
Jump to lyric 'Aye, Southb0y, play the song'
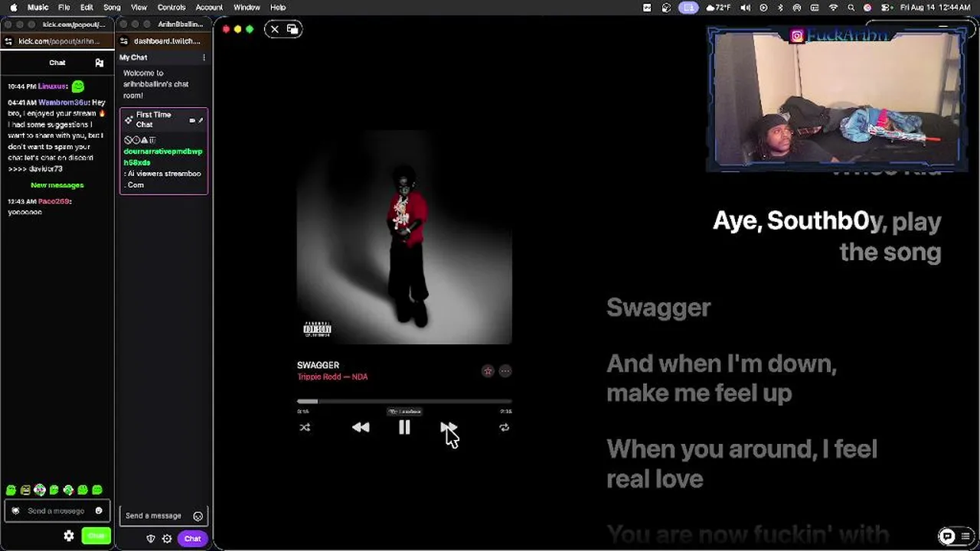827,236
